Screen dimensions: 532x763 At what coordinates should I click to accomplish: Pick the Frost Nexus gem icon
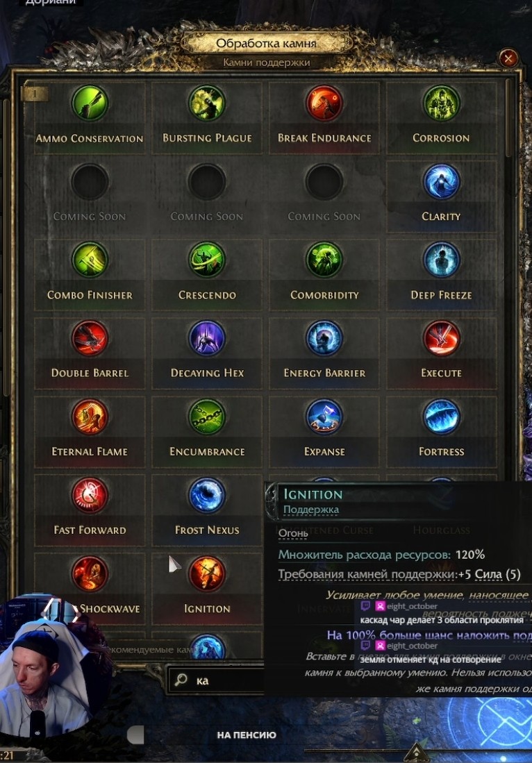pos(207,496)
